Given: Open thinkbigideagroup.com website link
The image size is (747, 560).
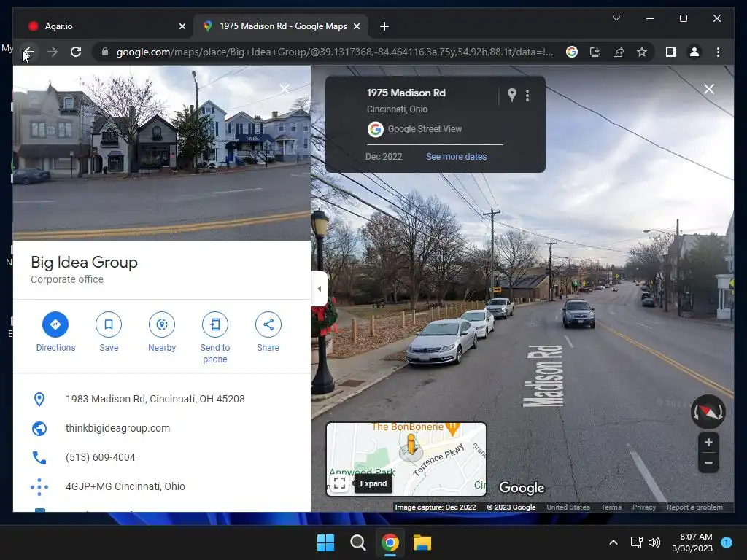Looking at the screenshot, I should pyautogui.click(x=117, y=428).
